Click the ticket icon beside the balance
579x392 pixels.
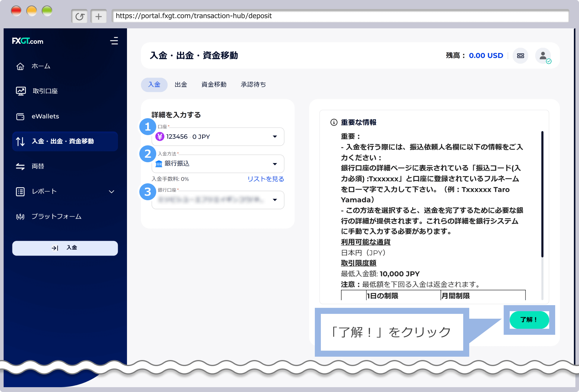[520, 55]
